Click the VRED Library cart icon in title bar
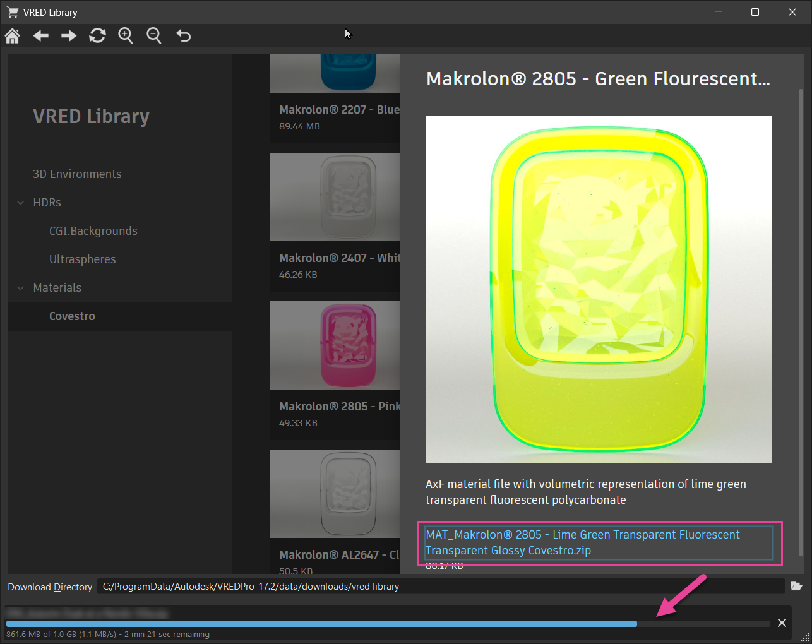 [12, 12]
